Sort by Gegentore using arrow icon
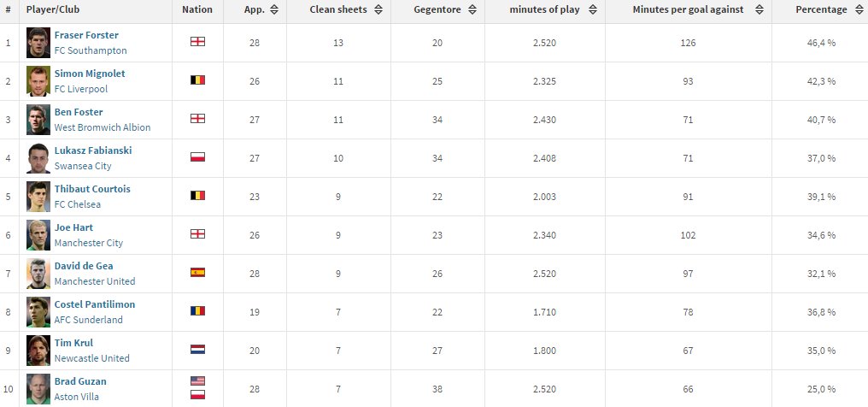 click(x=472, y=10)
